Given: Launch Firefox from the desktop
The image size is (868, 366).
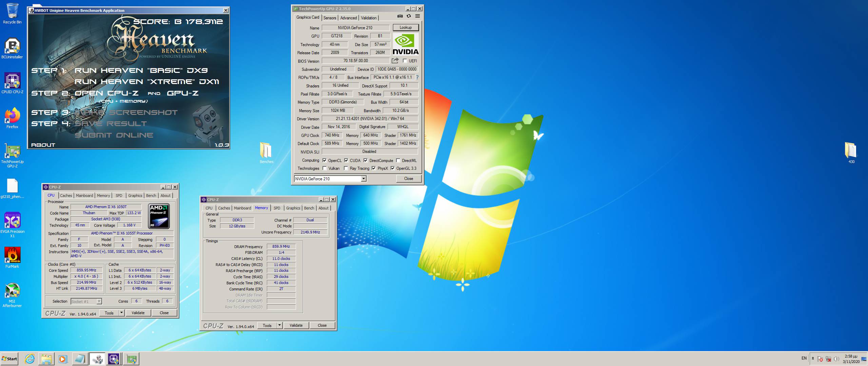Looking at the screenshot, I should [x=12, y=118].
